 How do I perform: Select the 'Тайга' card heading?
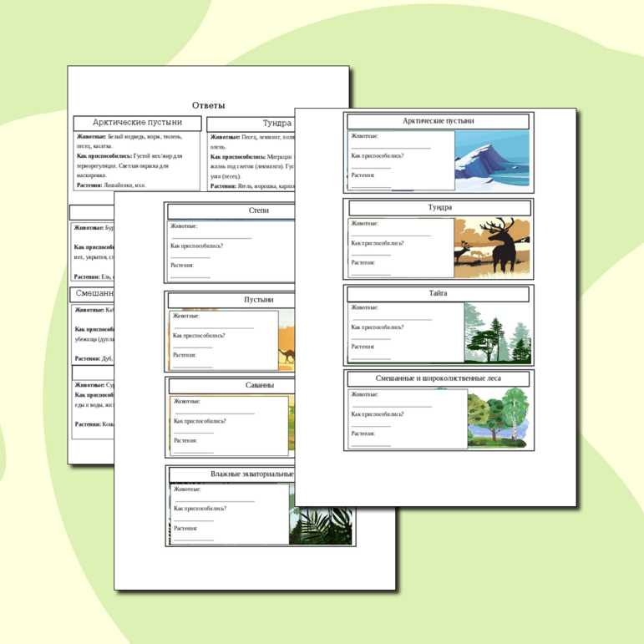tap(439, 294)
